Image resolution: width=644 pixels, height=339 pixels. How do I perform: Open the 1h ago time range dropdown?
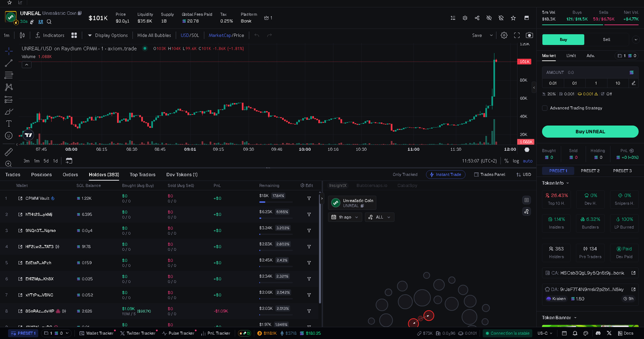point(345,217)
